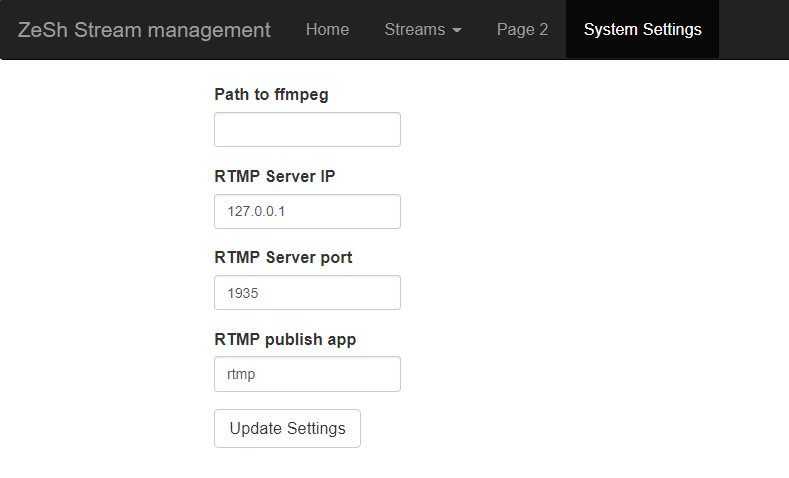The height and width of the screenshot is (478, 789).
Task: Submit the form with Update Settings
Action: tap(287, 428)
